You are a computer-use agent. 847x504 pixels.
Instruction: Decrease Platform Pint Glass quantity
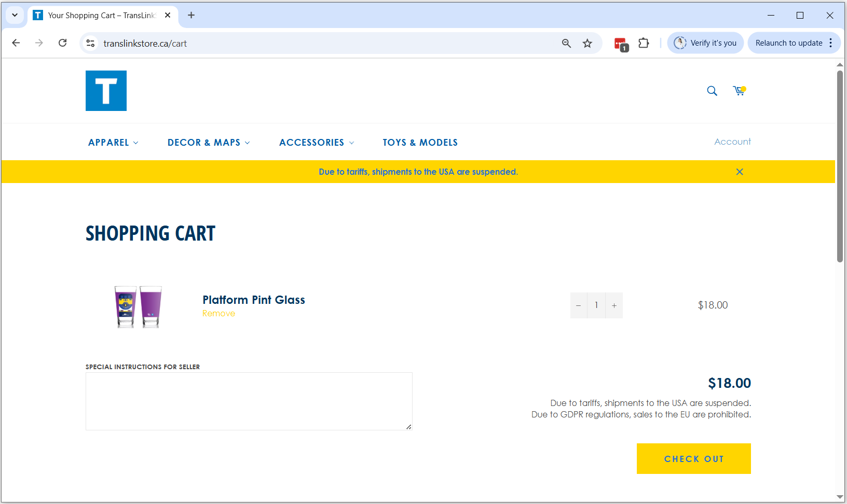click(x=578, y=305)
